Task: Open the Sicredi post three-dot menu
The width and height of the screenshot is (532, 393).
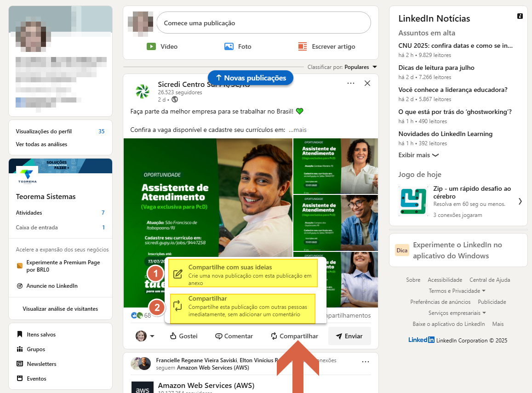Action: click(x=351, y=83)
